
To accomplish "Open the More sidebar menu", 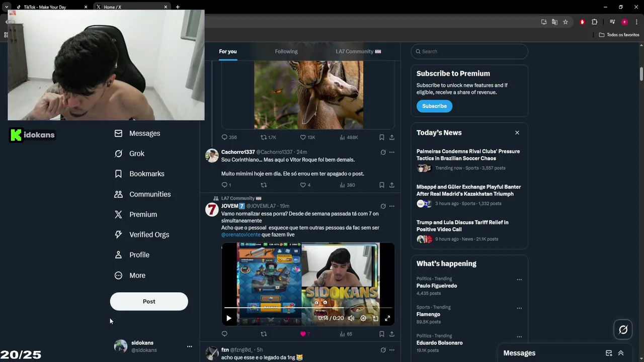I will [130, 275].
